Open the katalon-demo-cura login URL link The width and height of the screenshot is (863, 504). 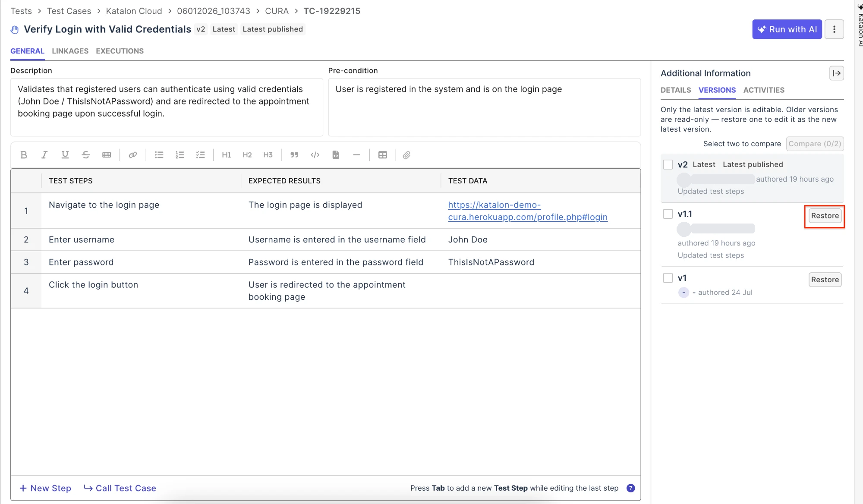coord(528,211)
